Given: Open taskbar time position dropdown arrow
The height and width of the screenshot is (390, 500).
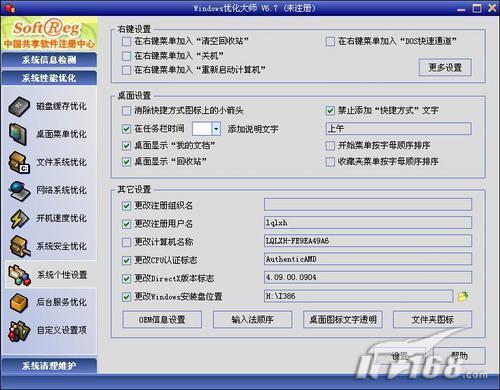Looking at the screenshot, I should coord(216,129).
